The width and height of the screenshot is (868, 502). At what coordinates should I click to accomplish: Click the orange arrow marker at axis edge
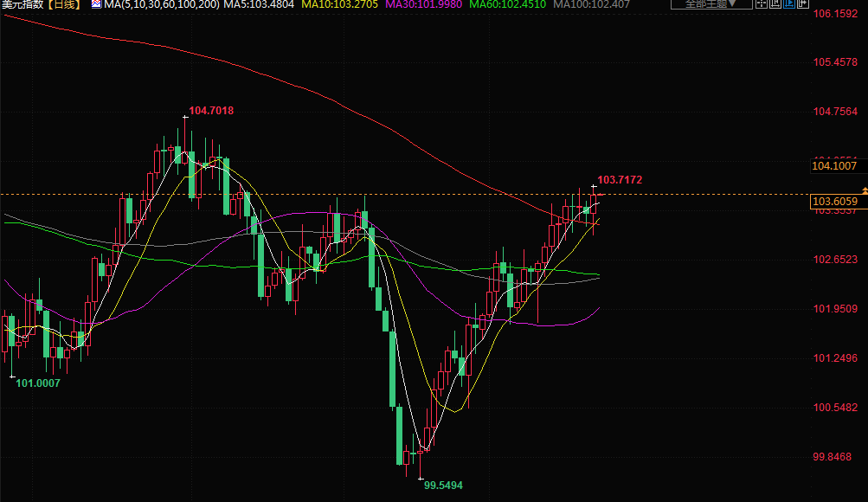coord(865,191)
